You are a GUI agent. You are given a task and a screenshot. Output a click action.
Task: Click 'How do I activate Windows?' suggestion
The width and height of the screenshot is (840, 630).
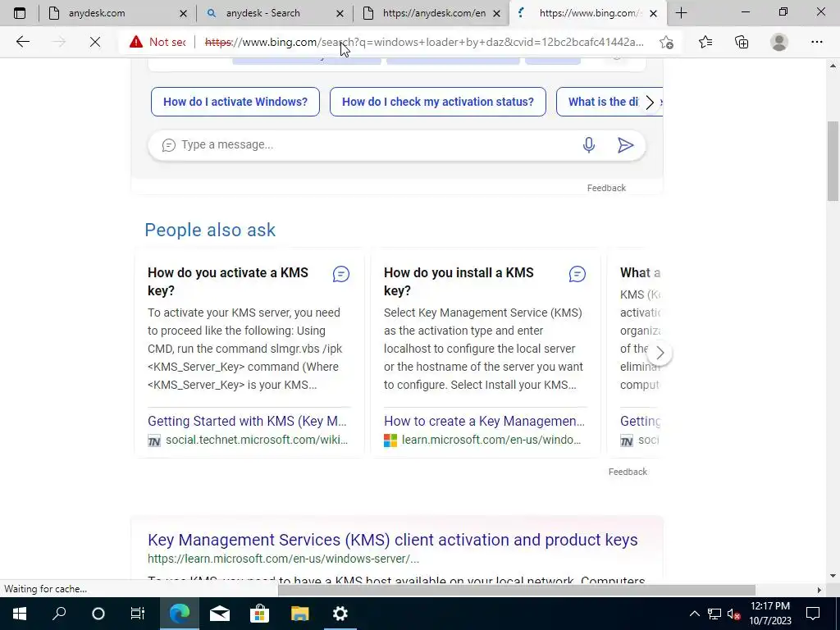(235, 102)
